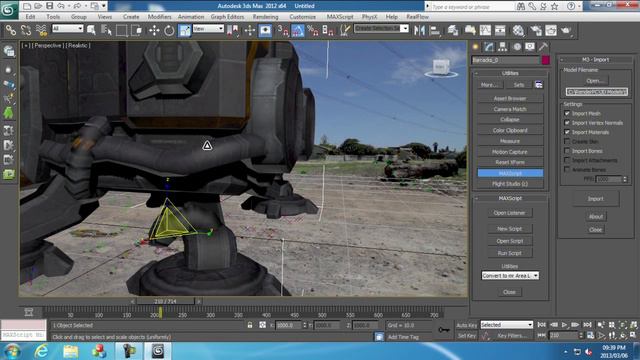640x360 pixels.
Task: Click the current frame number field
Action: tap(563, 336)
